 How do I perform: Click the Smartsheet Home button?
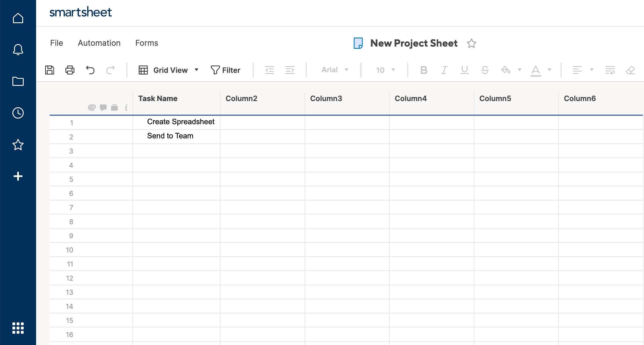pyautogui.click(x=18, y=18)
